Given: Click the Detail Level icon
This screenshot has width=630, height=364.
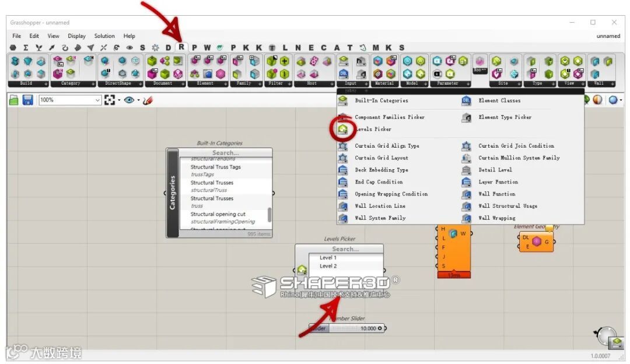Looking at the screenshot, I should coord(466,170).
